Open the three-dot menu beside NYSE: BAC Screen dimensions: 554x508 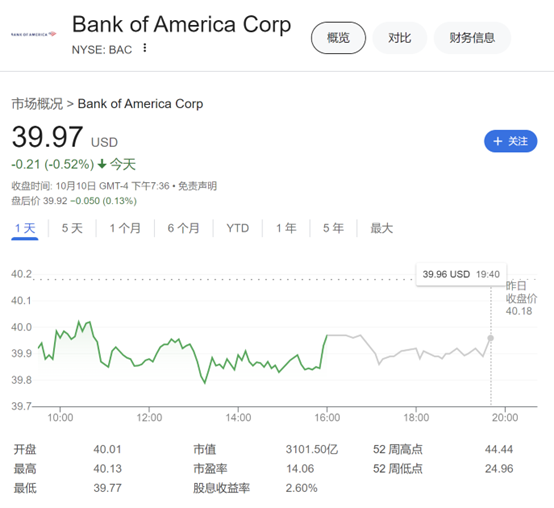click(x=145, y=48)
